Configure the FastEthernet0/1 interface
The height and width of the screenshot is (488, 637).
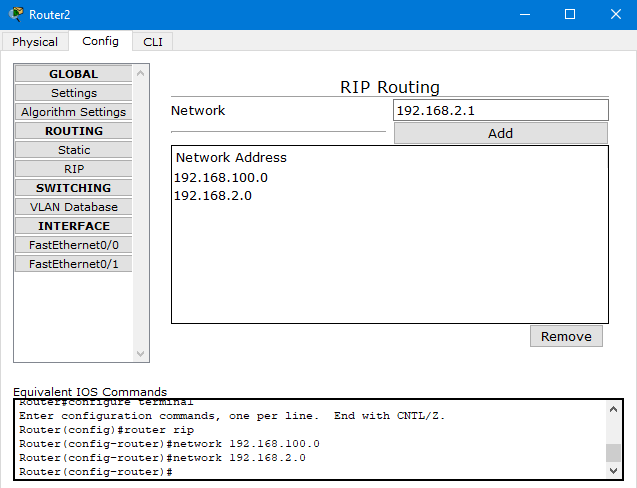(x=74, y=264)
